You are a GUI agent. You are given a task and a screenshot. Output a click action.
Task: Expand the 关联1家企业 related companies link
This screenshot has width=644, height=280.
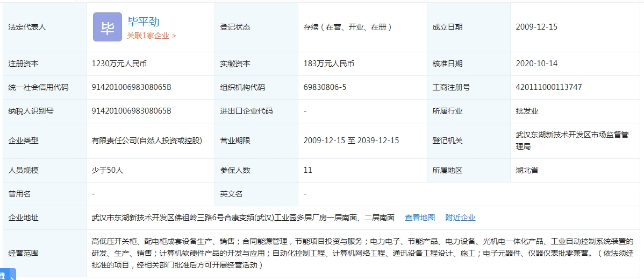[x=152, y=36]
